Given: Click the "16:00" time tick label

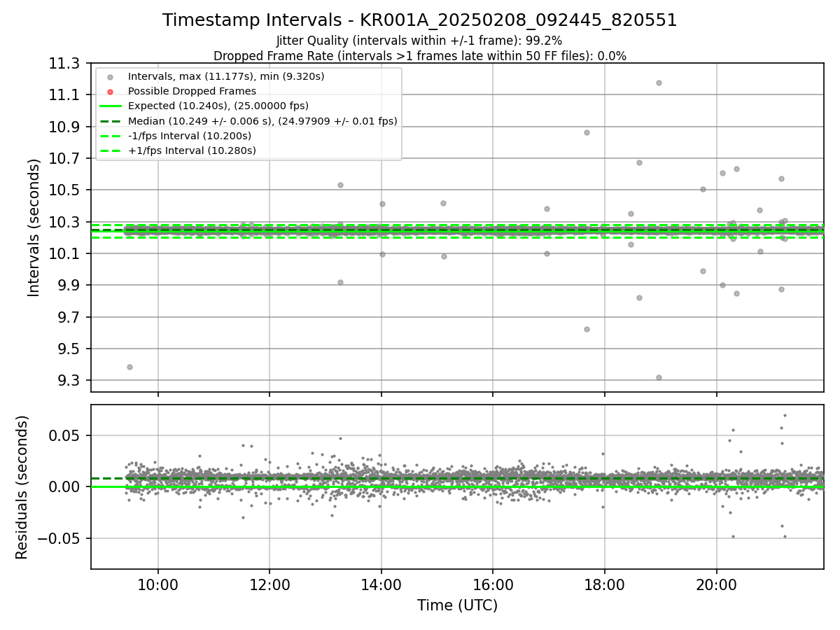Looking at the screenshot, I should pyautogui.click(x=493, y=585).
